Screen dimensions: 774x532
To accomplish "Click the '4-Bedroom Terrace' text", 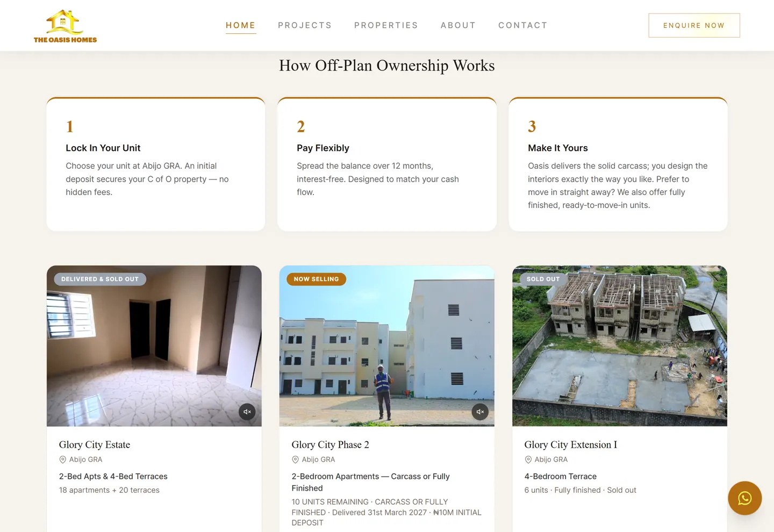I will pyautogui.click(x=560, y=476).
